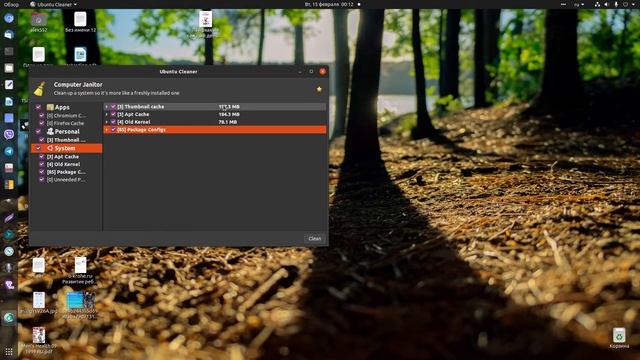640x360 pixels.
Task: Uncheck Thumbnail cache checkbox in right list
Action: [113, 107]
